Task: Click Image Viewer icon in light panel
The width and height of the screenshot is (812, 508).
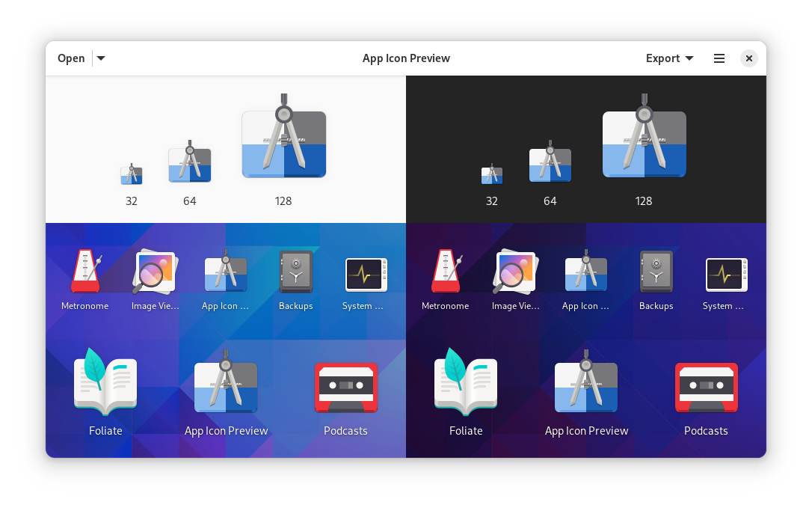Action: [155, 272]
